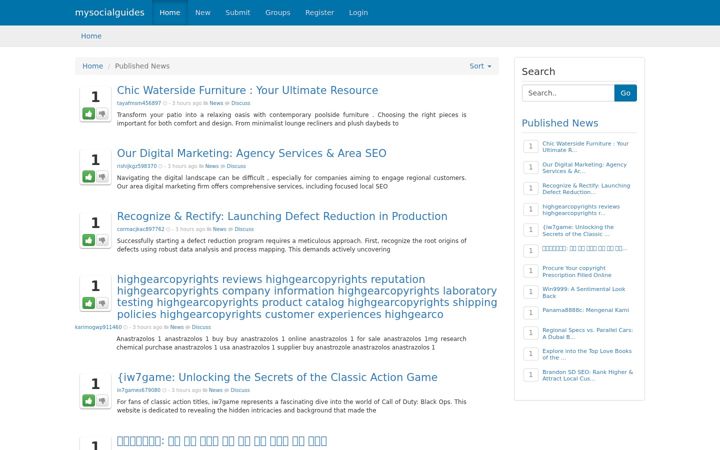
Task: Go to Home in the top navbar
Action: [x=170, y=12]
